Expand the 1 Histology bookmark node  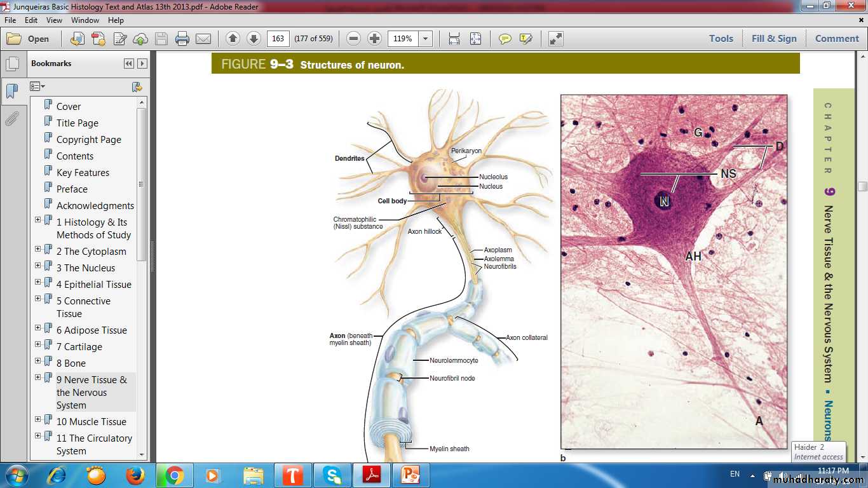pyautogui.click(x=38, y=220)
